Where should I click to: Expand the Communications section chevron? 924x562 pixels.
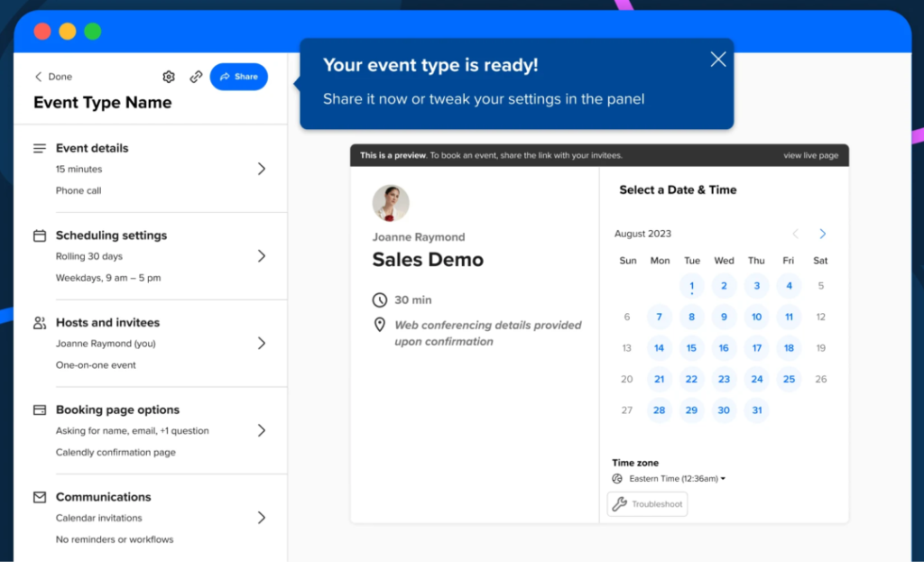(262, 518)
